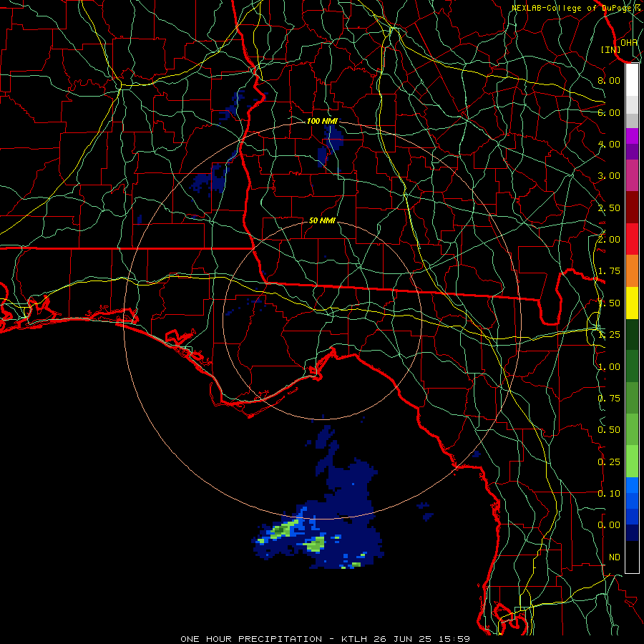Image resolution: width=644 pixels, height=644 pixels.
Task: Click the 2.50 legend value
Action: pyautogui.click(x=609, y=208)
